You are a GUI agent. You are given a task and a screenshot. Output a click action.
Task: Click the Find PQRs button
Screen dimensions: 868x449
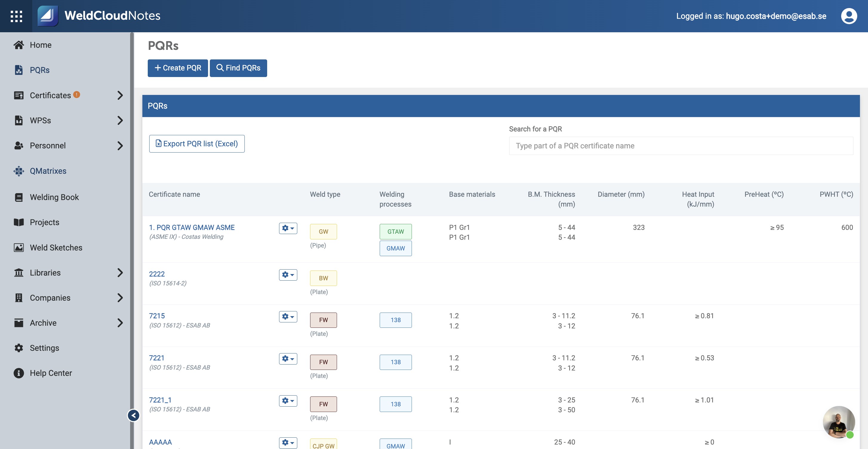coord(238,68)
